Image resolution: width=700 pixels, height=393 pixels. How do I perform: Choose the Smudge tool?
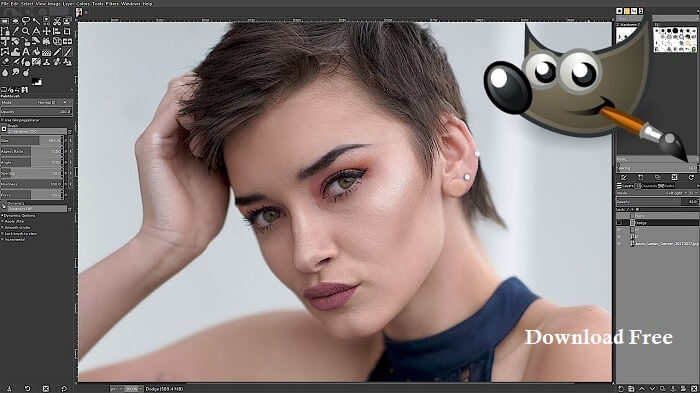point(15,72)
